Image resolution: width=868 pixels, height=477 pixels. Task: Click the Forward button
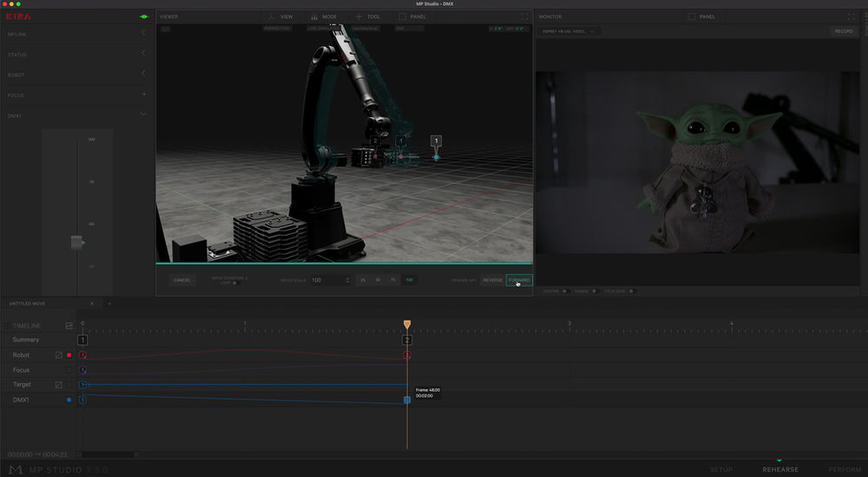519,280
